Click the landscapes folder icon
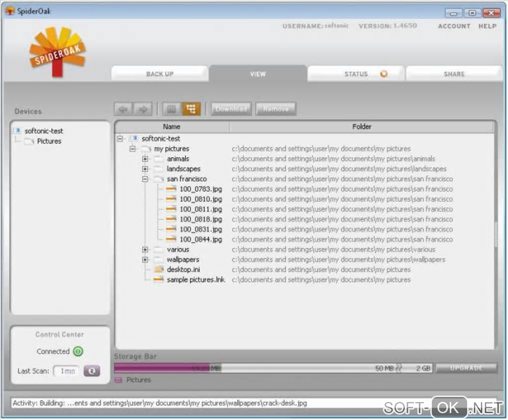 [159, 169]
